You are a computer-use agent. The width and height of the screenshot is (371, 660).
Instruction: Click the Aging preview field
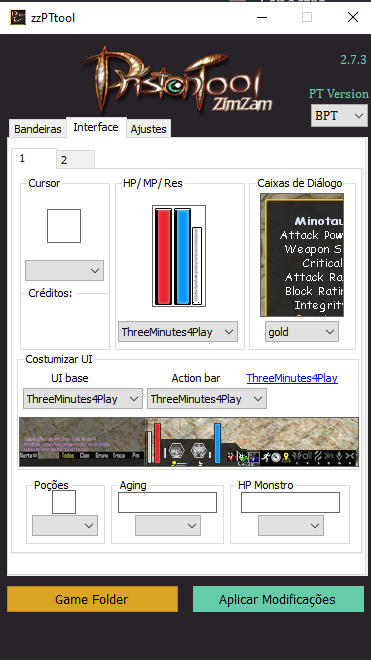pos(167,503)
